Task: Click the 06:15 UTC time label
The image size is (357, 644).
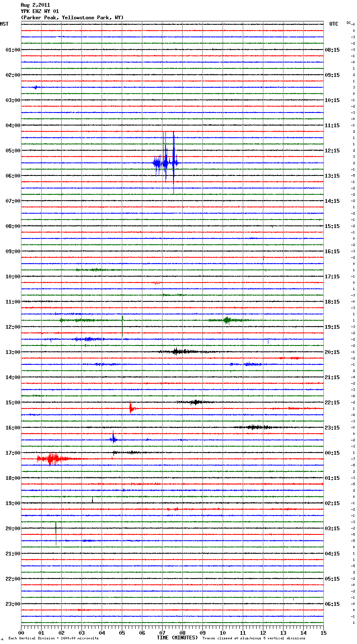Action: (x=332, y=604)
